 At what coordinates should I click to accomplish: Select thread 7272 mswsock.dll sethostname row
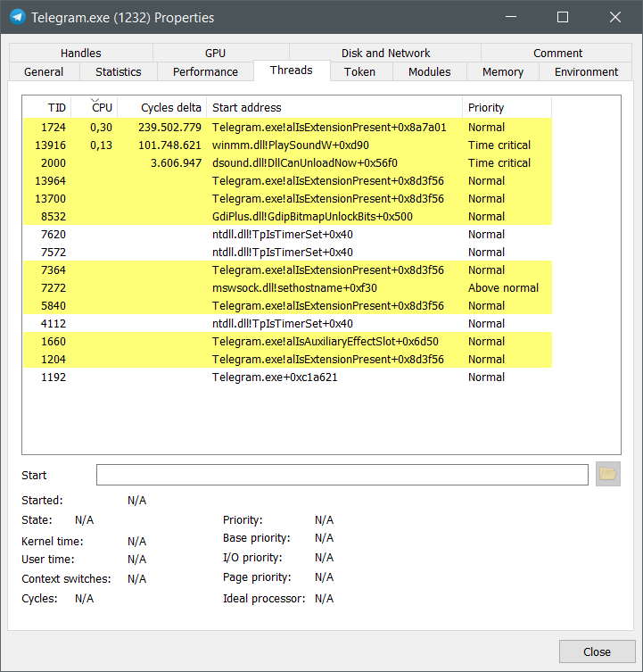287,288
